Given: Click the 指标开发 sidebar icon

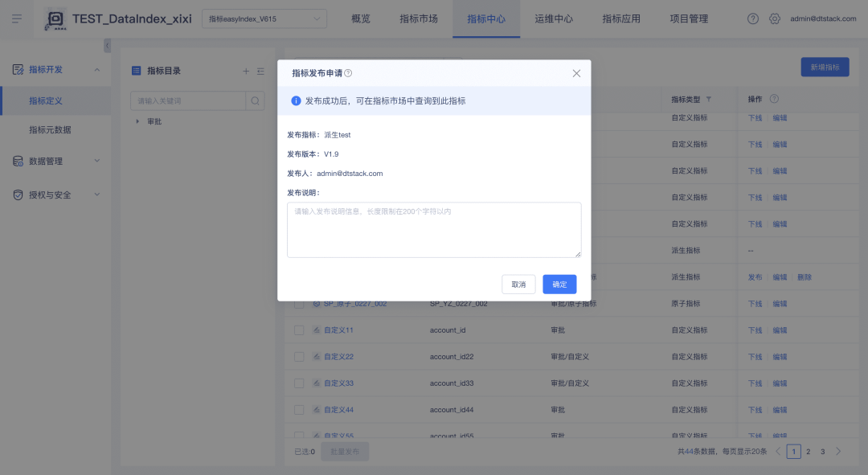Looking at the screenshot, I should pyautogui.click(x=18, y=69).
